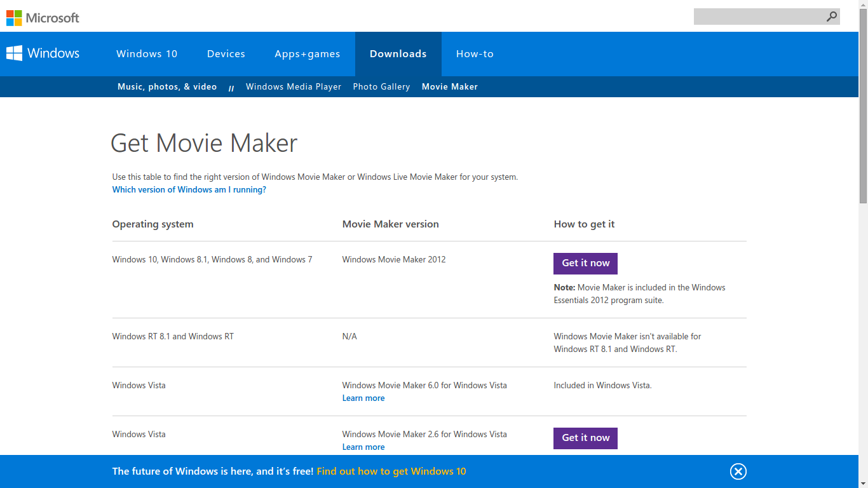Viewport: 868px width, 488px height.
Task: Click 'Windows RT 8.1 and Windows RT' cell
Action: tap(173, 336)
